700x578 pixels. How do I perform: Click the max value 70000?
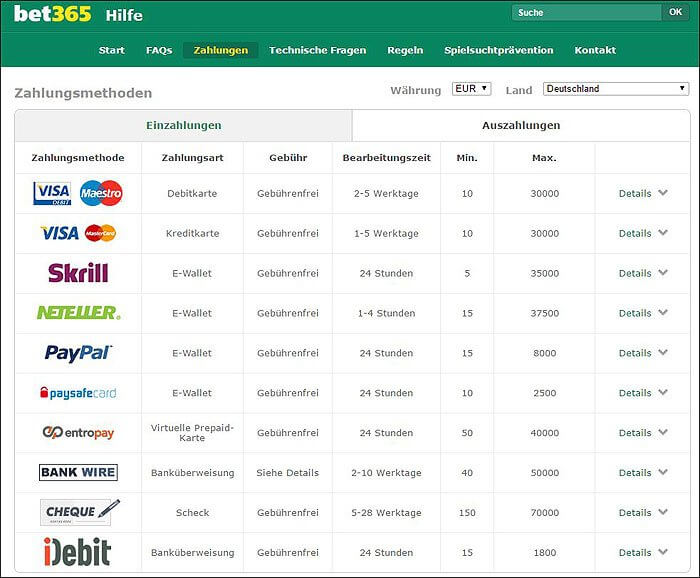click(545, 512)
